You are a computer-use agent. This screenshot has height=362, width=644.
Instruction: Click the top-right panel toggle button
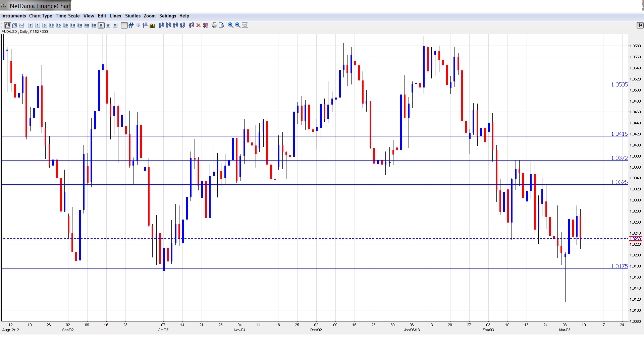[640, 25]
